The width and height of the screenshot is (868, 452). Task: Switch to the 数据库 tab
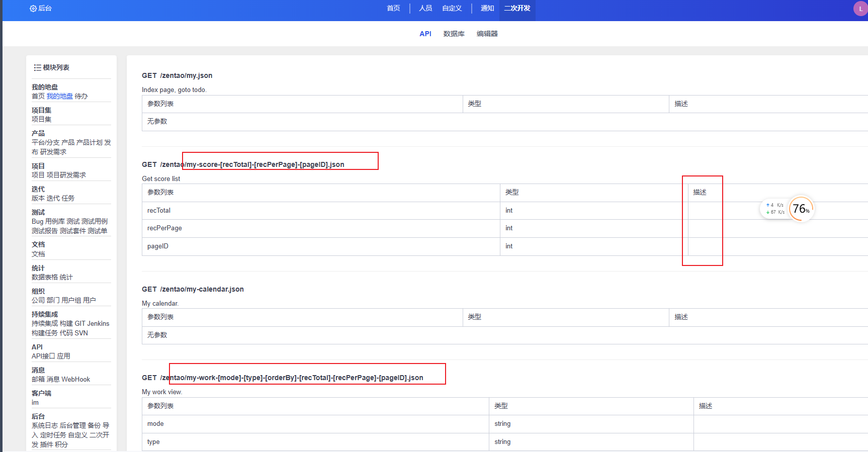tap(454, 34)
